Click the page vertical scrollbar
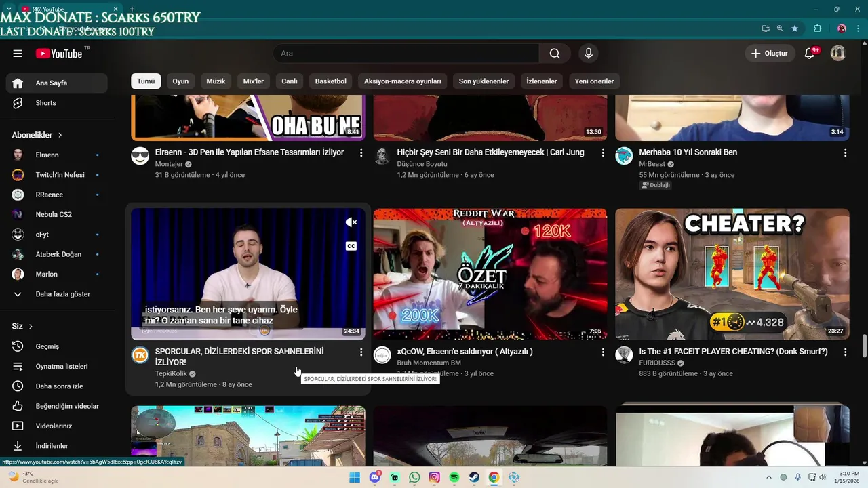Image resolution: width=868 pixels, height=488 pixels. [864, 344]
